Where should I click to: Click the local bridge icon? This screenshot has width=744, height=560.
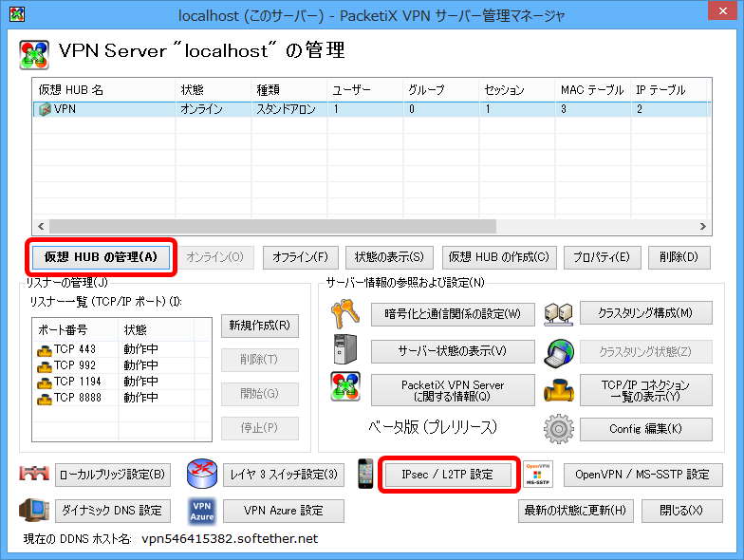click(x=34, y=474)
